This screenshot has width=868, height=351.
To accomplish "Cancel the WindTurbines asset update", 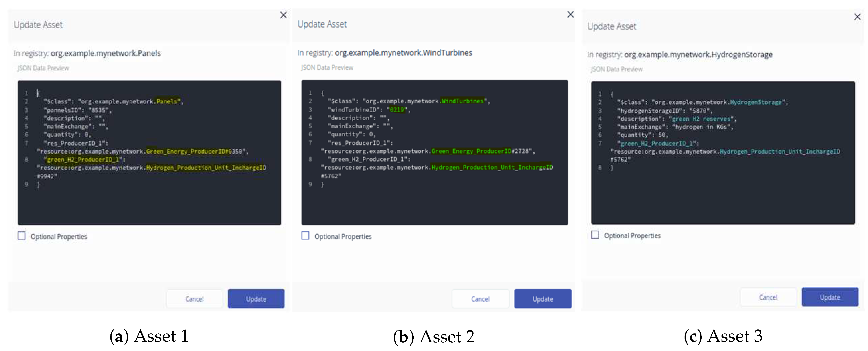I will coord(481,298).
